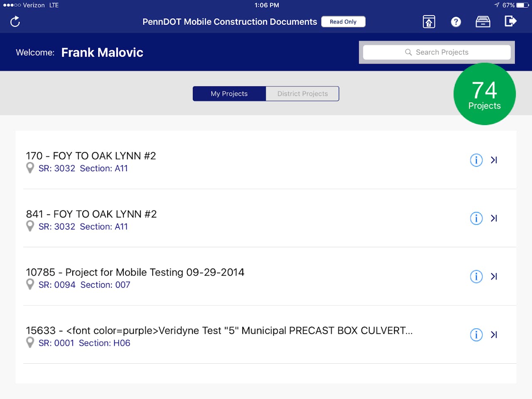The width and height of the screenshot is (532, 399).
Task: Tap the Read Only button
Action: pyautogui.click(x=343, y=22)
